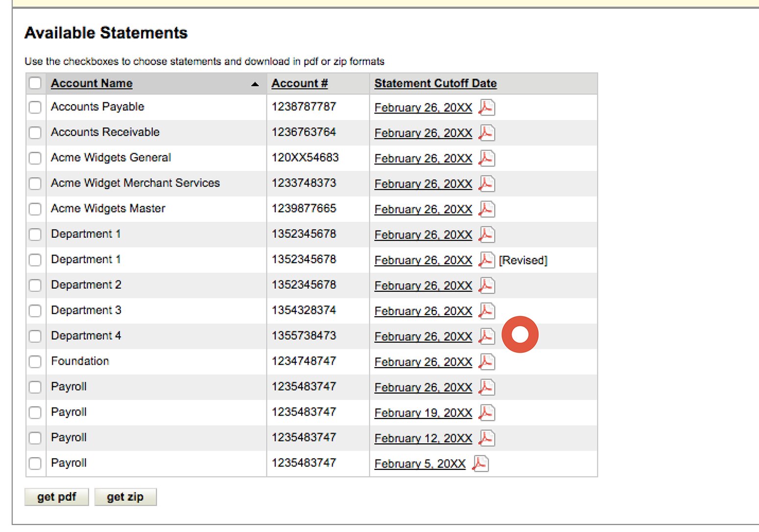Click the ascending sort arrow on Account Name
Image resolution: width=759 pixels, height=532 pixels.
(x=255, y=84)
